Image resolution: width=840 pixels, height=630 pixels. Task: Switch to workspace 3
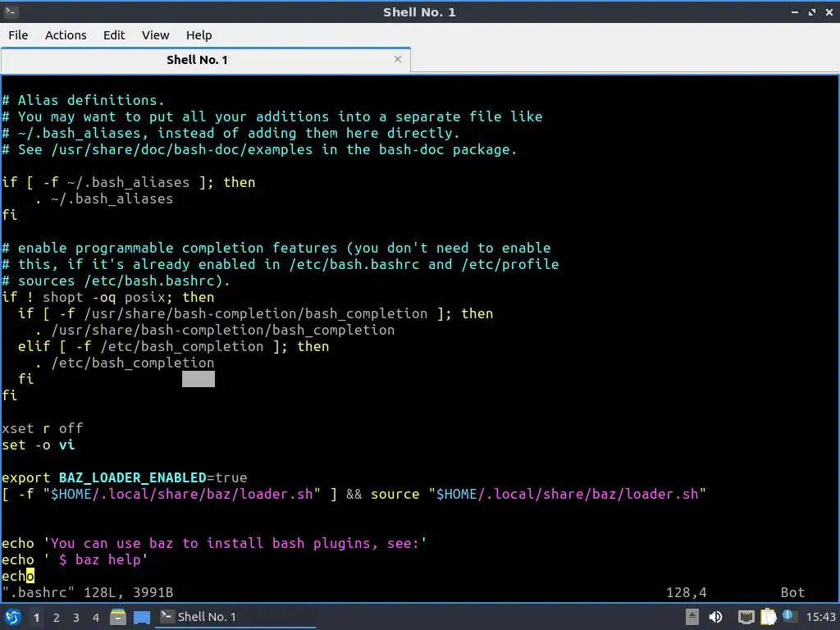[x=76, y=618]
